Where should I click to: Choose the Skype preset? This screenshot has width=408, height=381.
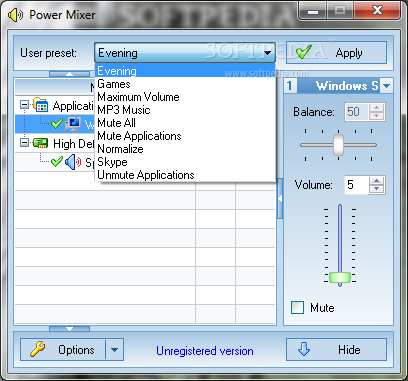pyautogui.click(x=185, y=162)
